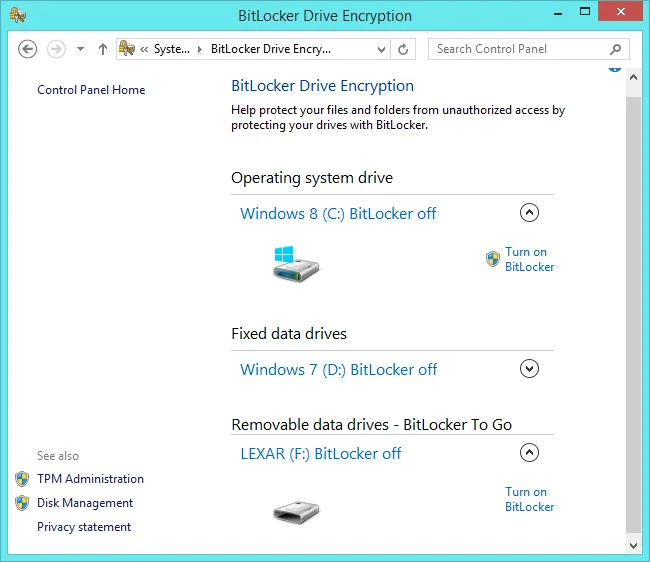Click the scrollbar down arrow

click(633, 546)
